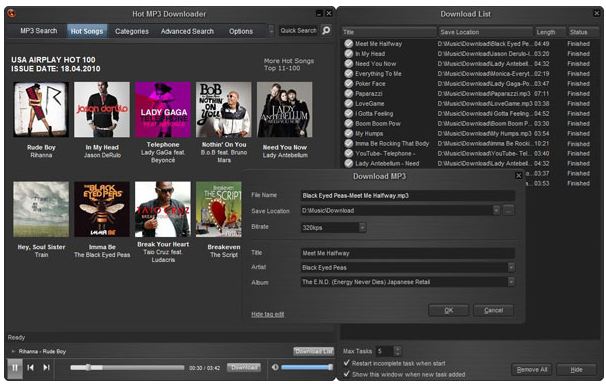Viewport: 606px width, 384px height.
Task: Click the check icon beside Paparazzi
Action: 349,93
